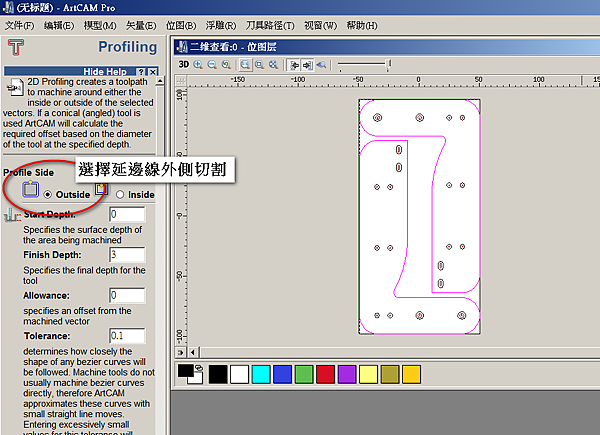
Task: Click the Zoom to Objects icon
Action: [x=259, y=65]
